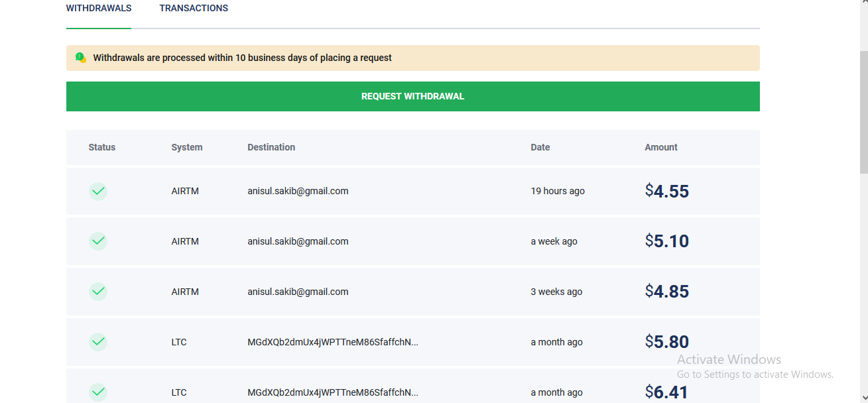The image size is (868, 403).
Task: Click the green checkmark on the 19 hours ago withdrawal
Action: coord(98,191)
